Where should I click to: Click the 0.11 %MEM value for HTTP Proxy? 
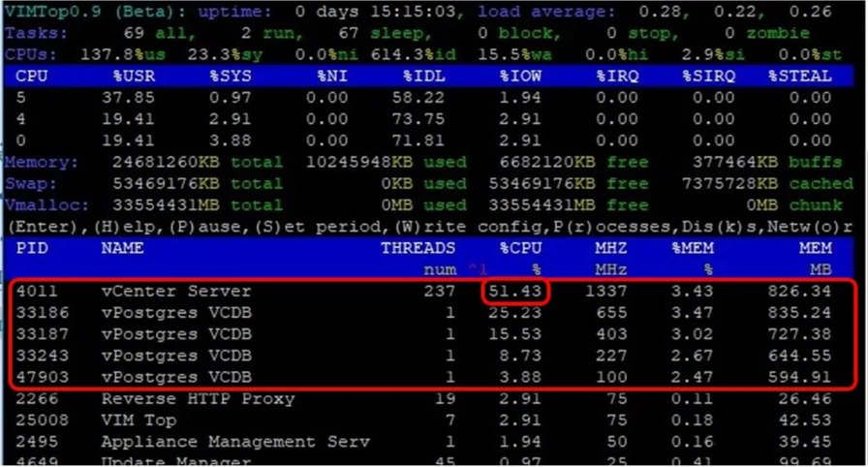coord(692,398)
